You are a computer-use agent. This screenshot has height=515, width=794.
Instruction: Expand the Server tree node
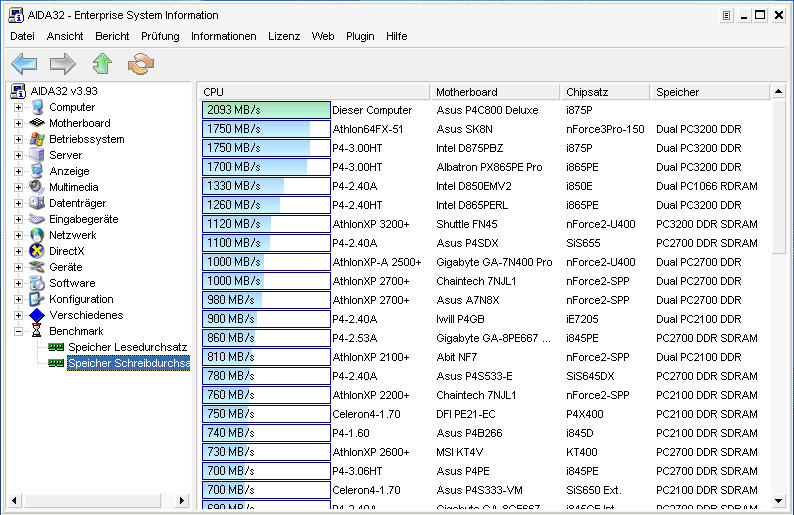(x=18, y=155)
